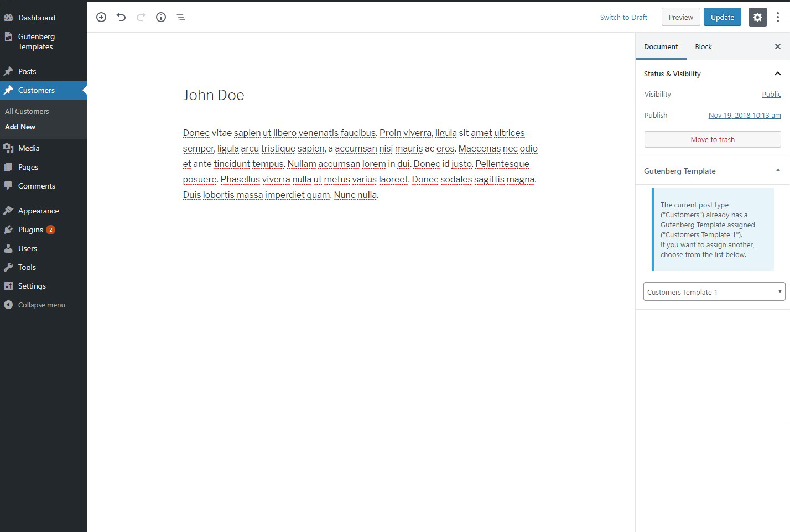Viewport: 790px width, 532px height.
Task: Click the Gutenberg Template notice text
Action: click(708, 230)
